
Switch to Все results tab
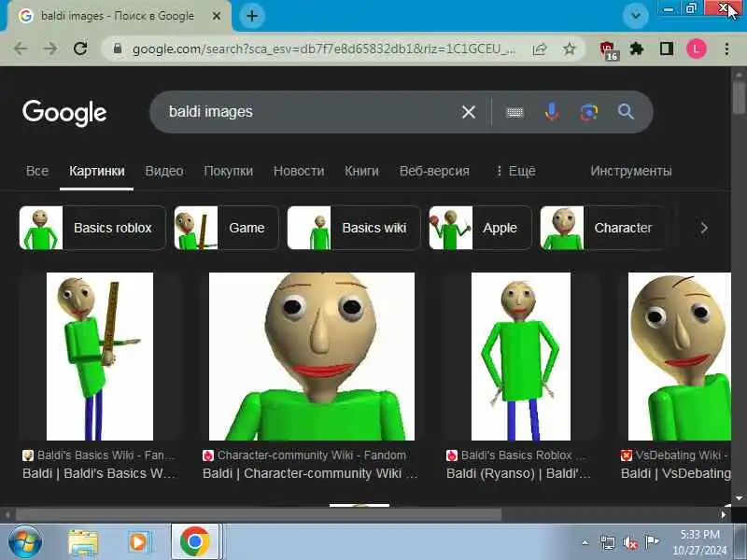pos(37,171)
